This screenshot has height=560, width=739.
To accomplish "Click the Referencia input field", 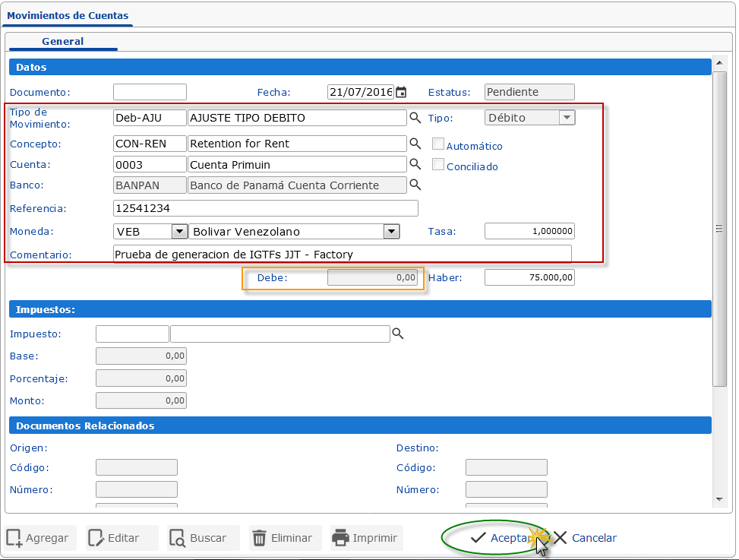I will pos(266,208).
